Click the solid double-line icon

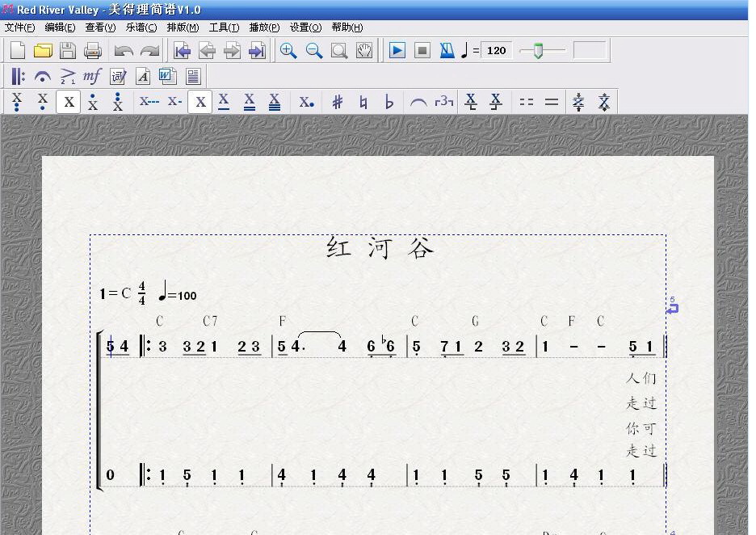click(x=551, y=102)
